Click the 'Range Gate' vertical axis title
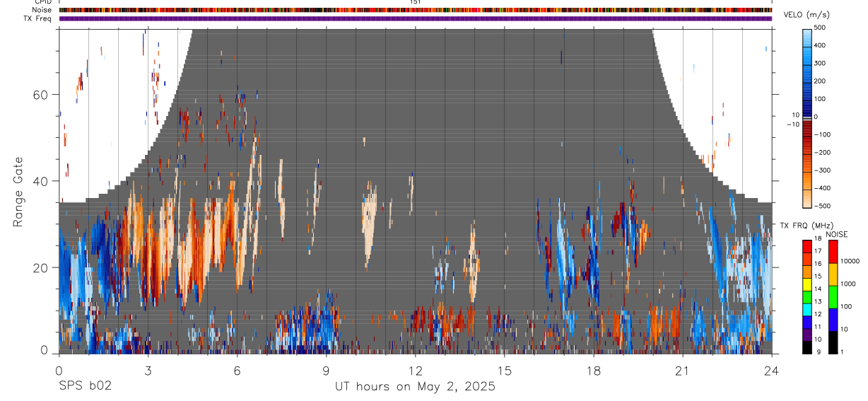 [18, 192]
